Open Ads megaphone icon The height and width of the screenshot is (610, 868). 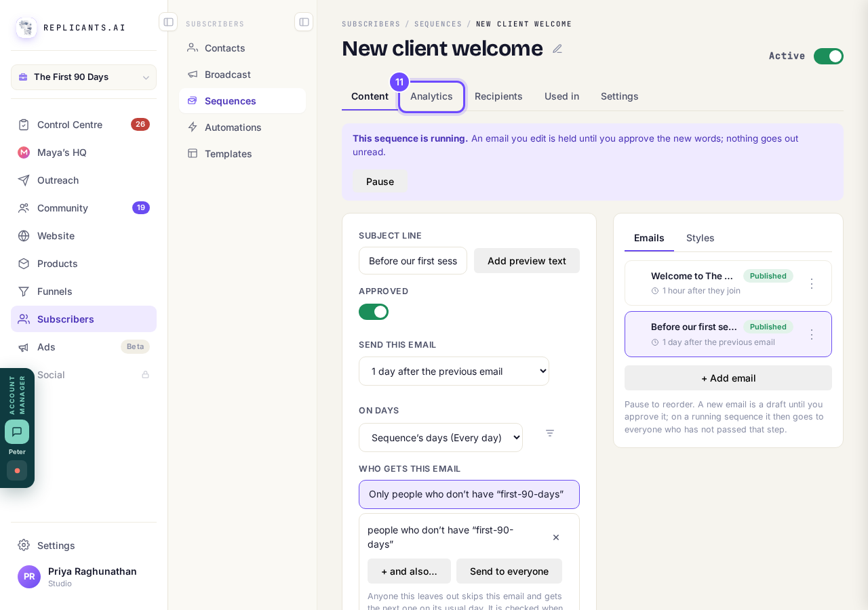coord(24,347)
